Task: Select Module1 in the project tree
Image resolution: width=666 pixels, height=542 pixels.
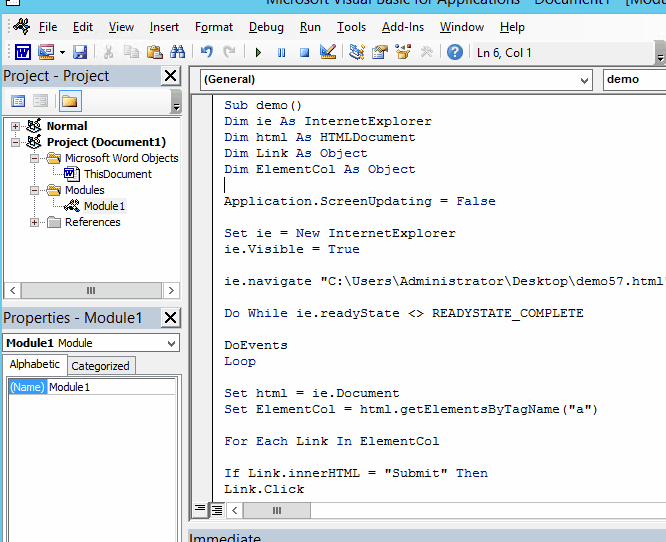Action: point(104,206)
